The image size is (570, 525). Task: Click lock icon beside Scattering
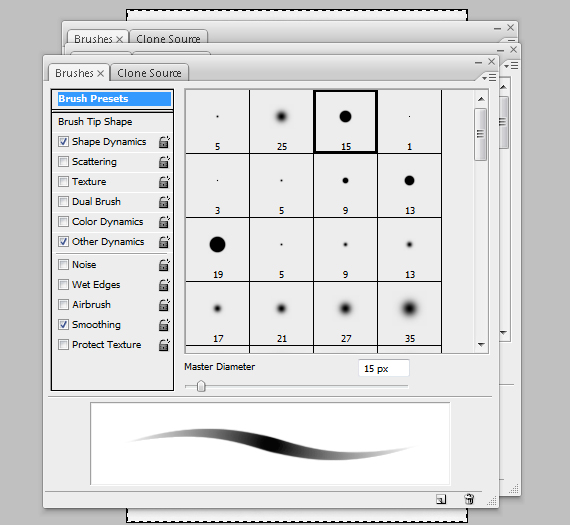click(164, 162)
